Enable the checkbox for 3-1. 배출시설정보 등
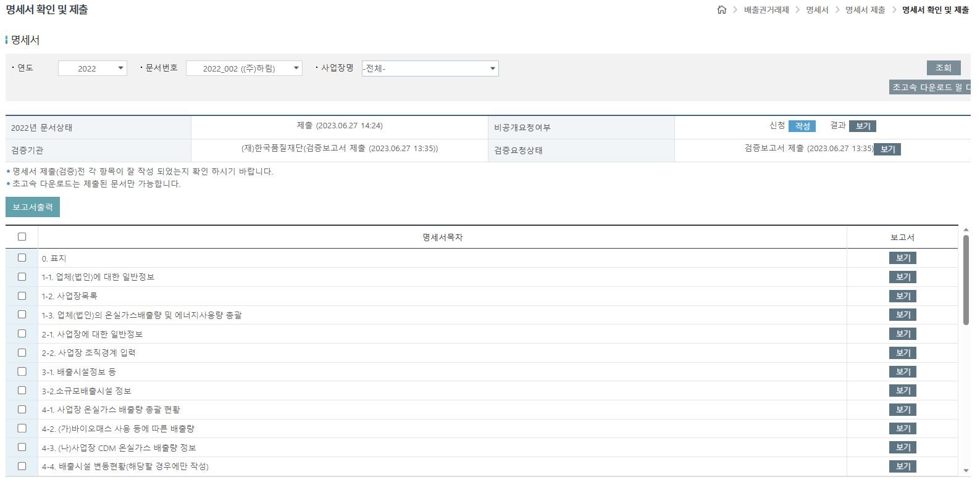Viewport: 980px width, 488px height. coord(22,371)
